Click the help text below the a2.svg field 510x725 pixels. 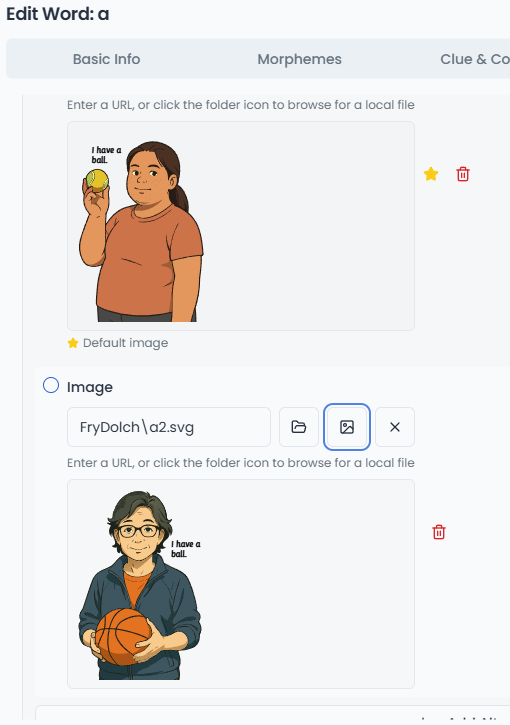pyautogui.click(x=241, y=463)
